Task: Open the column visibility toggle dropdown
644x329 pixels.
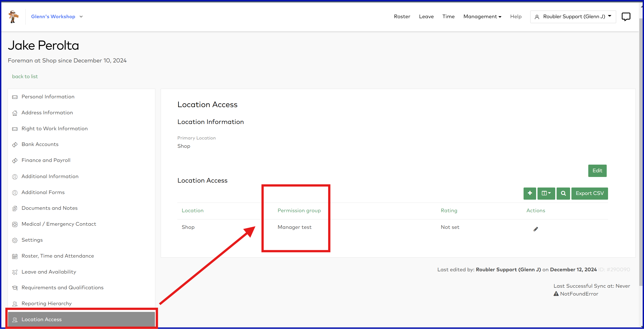Action: (x=546, y=193)
